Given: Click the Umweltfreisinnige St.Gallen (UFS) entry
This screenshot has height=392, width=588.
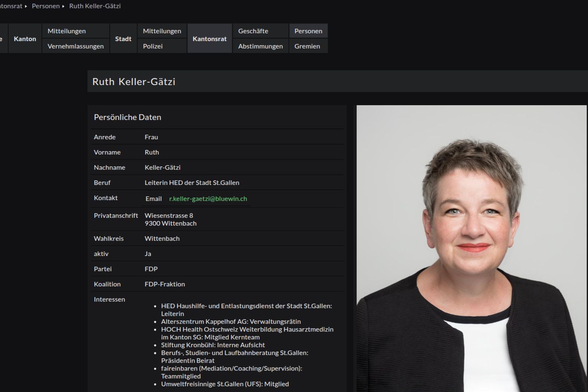Looking at the screenshot, I should tap(225, 384).
